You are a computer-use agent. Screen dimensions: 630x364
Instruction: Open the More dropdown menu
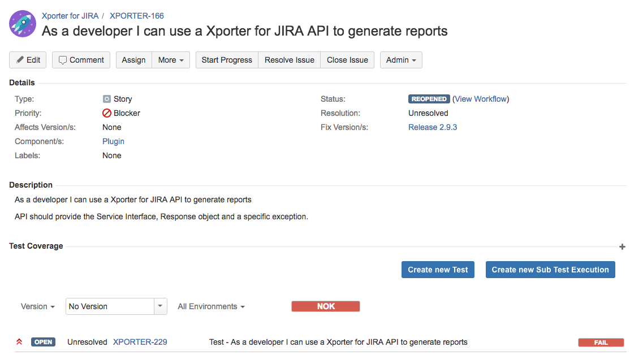coord(171,60)
